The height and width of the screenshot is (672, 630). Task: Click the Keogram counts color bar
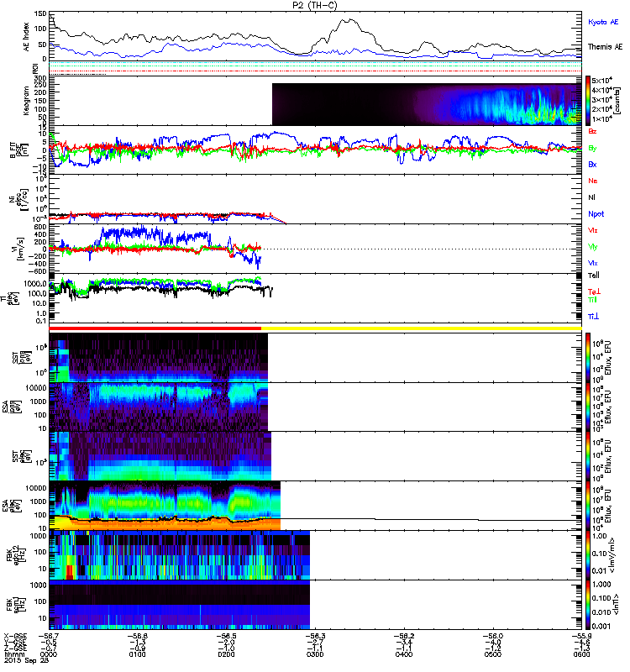click(589, 101)
